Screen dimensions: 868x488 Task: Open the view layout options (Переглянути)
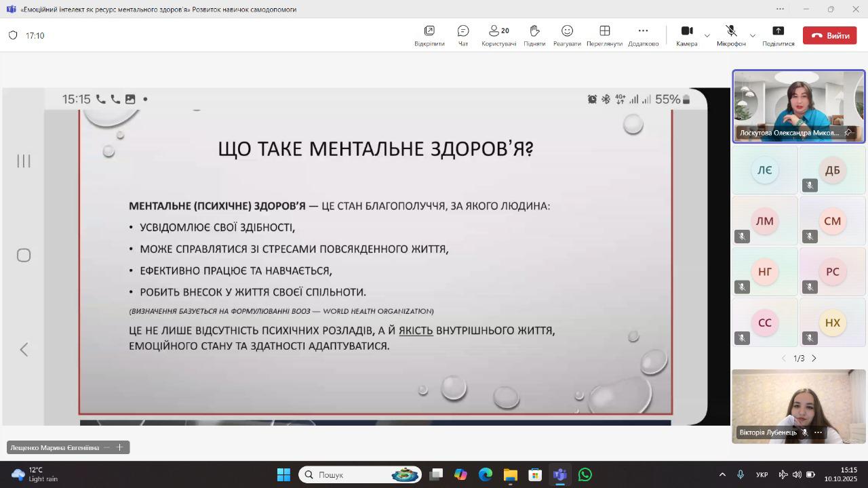(x=604, y=35)
